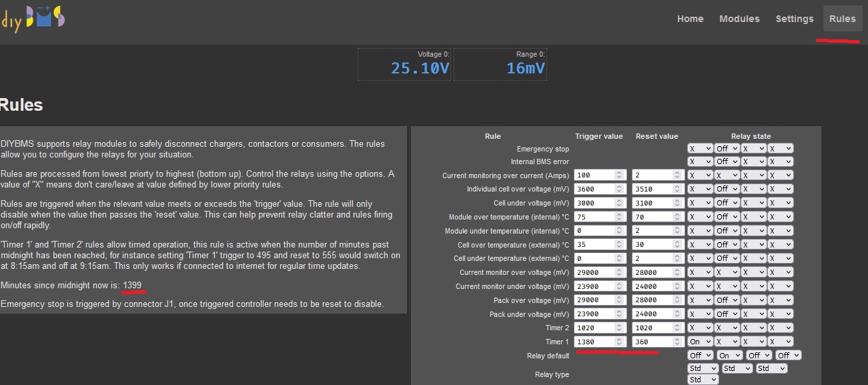Select the Rules nav item
Screen dimensions: 868x385
(x=842, y=19)
